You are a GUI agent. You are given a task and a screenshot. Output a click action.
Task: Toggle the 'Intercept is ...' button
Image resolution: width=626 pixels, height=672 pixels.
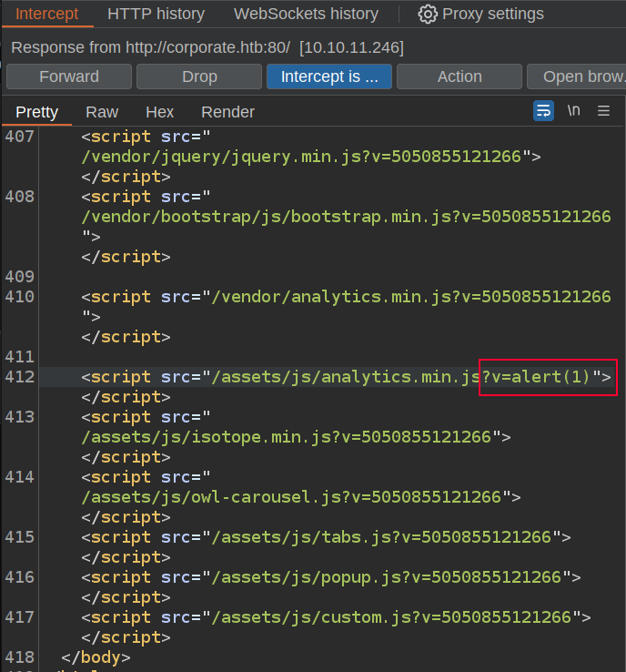pyautogui.click(x=328, y=76)
